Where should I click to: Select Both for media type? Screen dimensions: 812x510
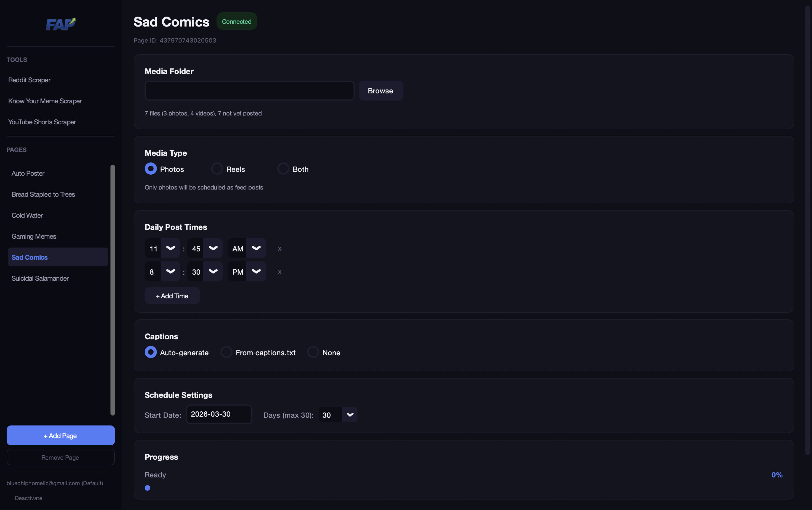[x=283, y=169]
